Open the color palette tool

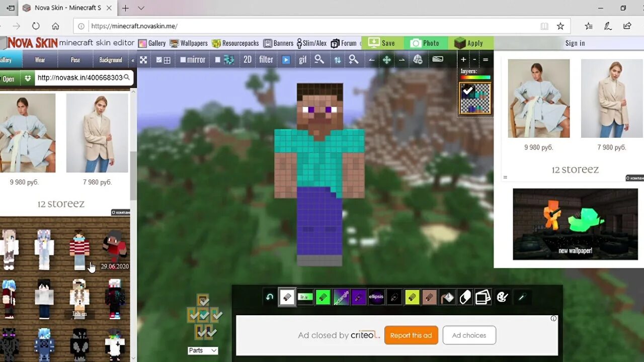(x=502, y=297)
